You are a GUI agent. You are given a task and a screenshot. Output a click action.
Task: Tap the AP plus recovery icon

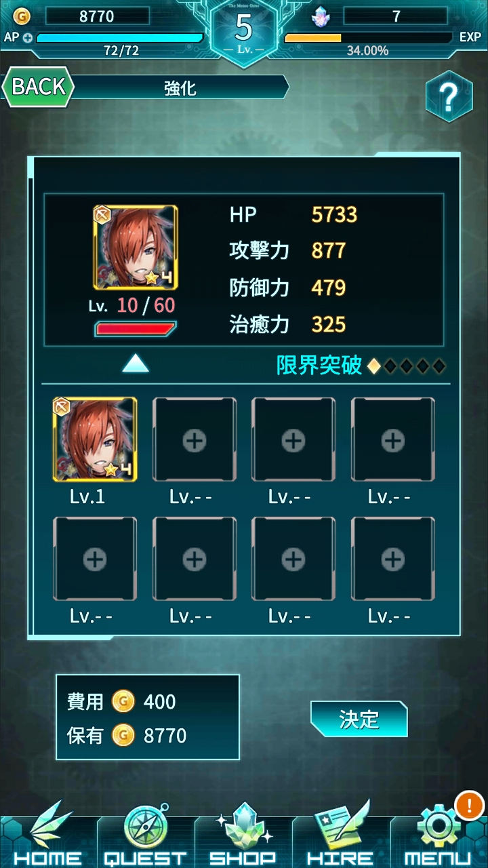pyautogui.click(x=27, y=37)
